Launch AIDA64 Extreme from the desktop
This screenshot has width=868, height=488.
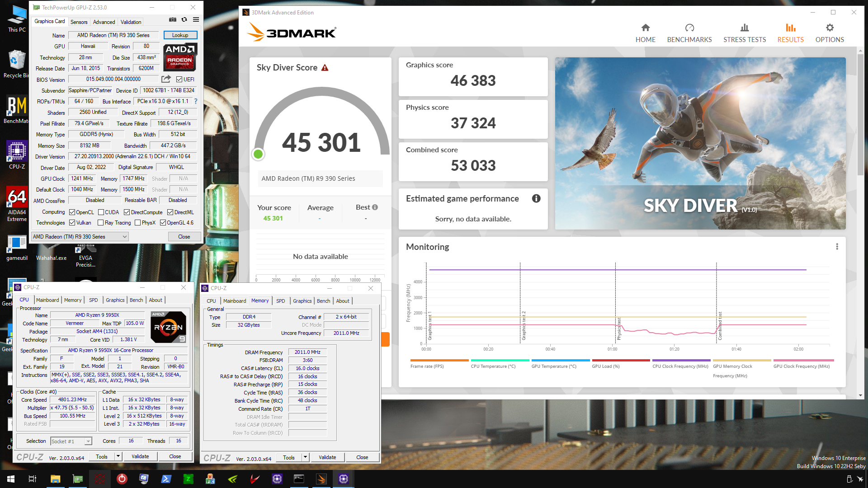click(17, 205)
